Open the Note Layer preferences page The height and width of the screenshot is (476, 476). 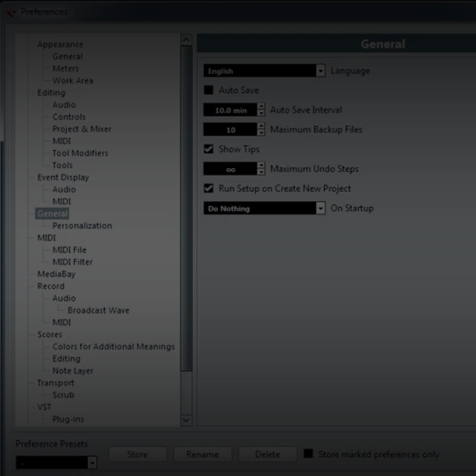tap(73, 371)
